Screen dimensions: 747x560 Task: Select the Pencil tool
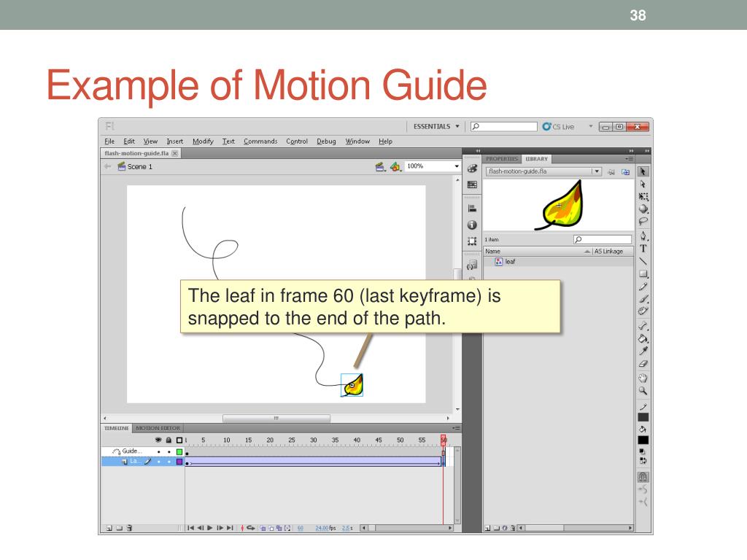coord(643,286)
